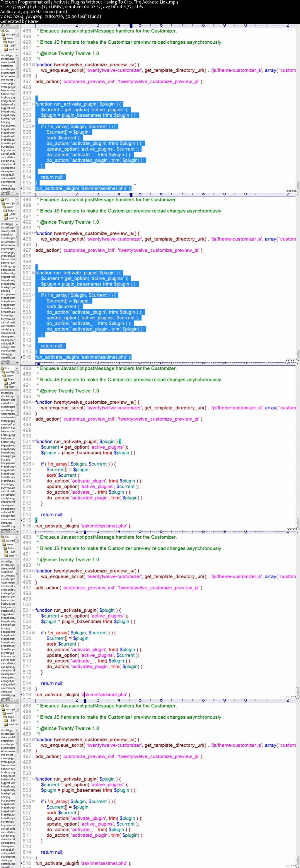300x868 pixels.
Task: Select bczbug.jpg in the 00:01:33 frame file list
Action: pyautogui.click(x=8, y=604)
